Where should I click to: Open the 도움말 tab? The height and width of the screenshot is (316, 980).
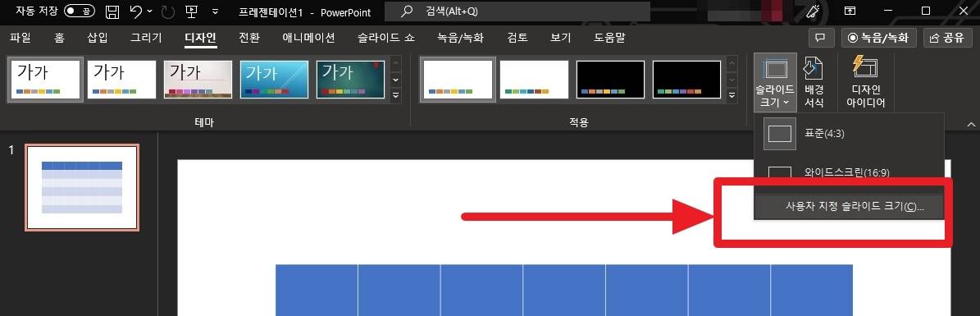pyautogui.click(x=609, y=38)
